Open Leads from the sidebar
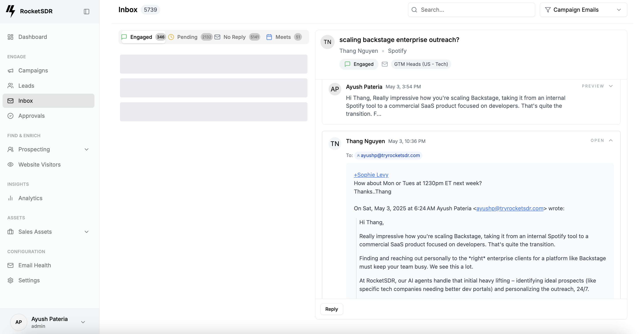 (26, 86)
